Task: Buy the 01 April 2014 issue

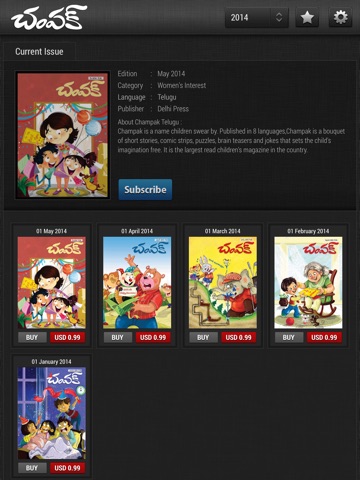Action: [x=118, y=337]
